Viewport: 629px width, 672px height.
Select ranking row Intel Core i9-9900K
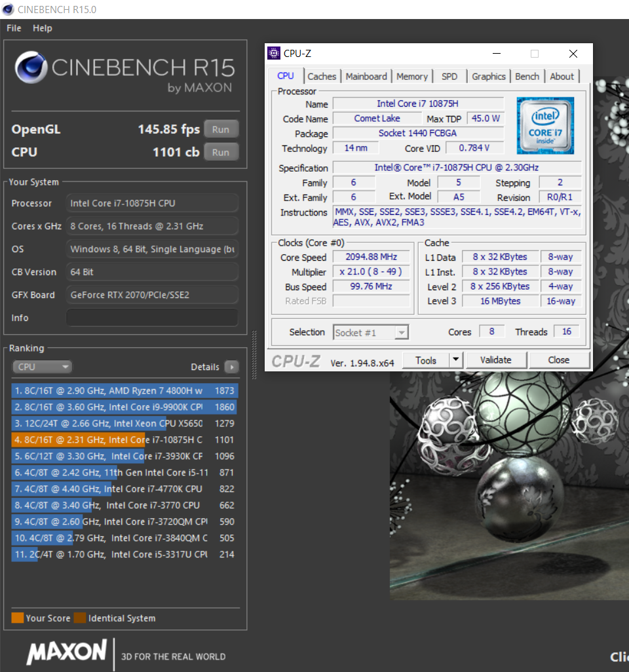pyautogui.click(x=124, y=407)
